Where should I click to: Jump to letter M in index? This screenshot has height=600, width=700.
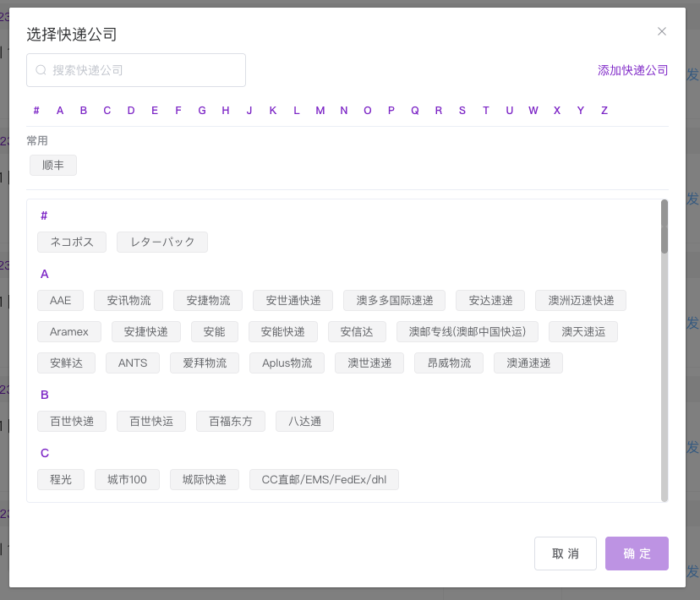pyautogui.click(x=320, y=110)
